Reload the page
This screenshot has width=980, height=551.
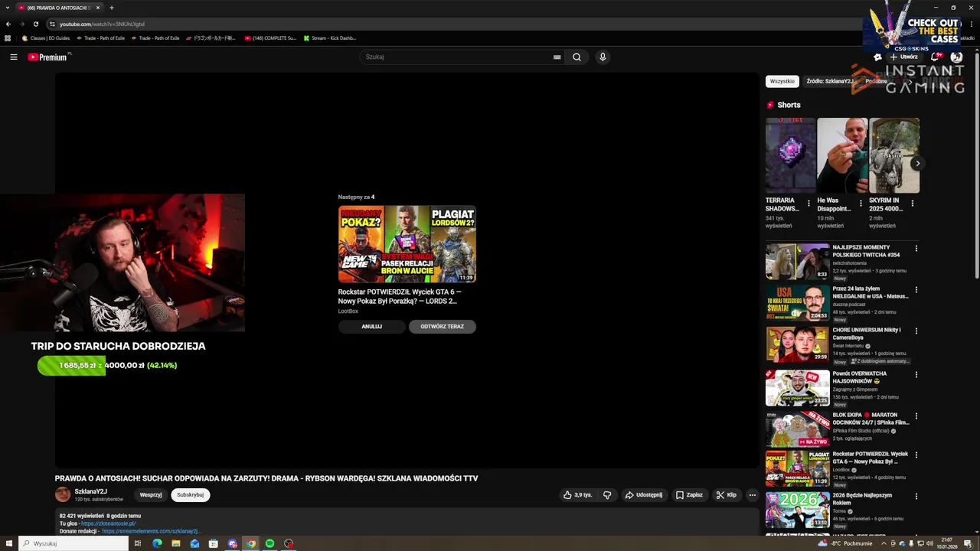point(35,24)
